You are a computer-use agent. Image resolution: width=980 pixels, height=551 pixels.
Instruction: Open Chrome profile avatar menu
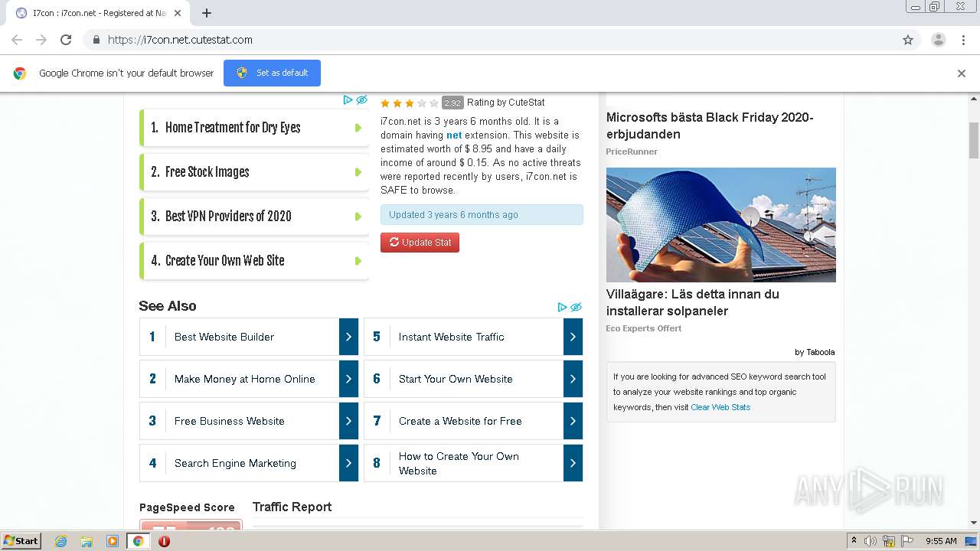(938, 40)
